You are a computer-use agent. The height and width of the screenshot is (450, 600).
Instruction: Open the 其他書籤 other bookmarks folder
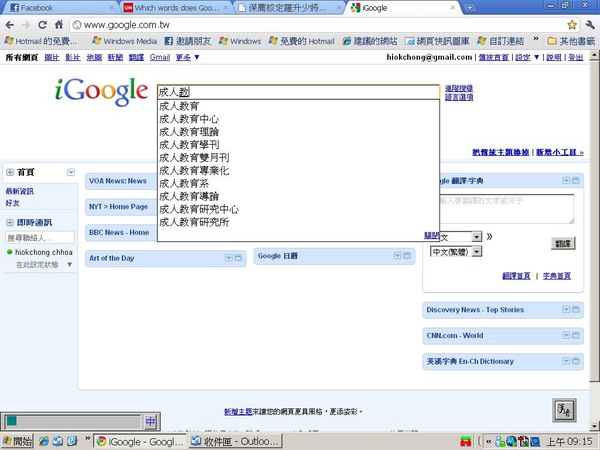tap(572, 41)
